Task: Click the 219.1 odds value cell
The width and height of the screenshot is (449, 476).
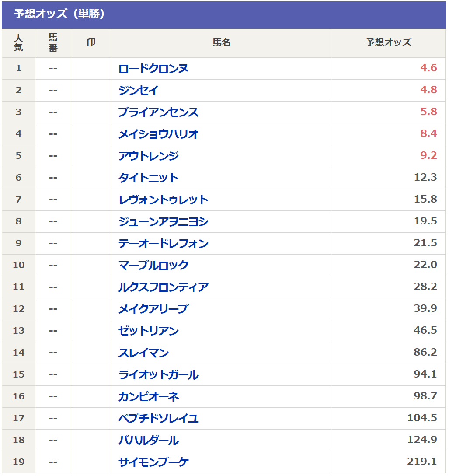Action: (x=422, y=462)
